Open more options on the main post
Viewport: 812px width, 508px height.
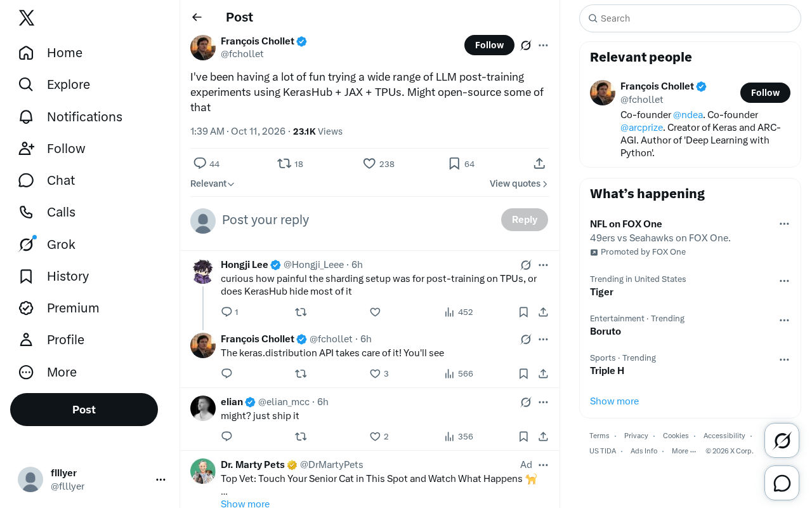coord(543,45)
